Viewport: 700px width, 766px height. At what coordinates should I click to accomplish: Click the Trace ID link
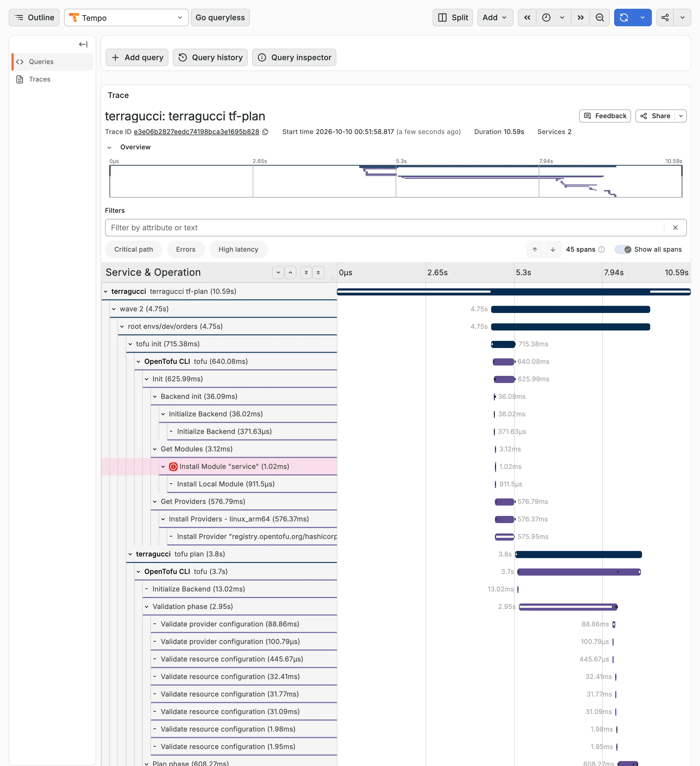coord(196,132)
